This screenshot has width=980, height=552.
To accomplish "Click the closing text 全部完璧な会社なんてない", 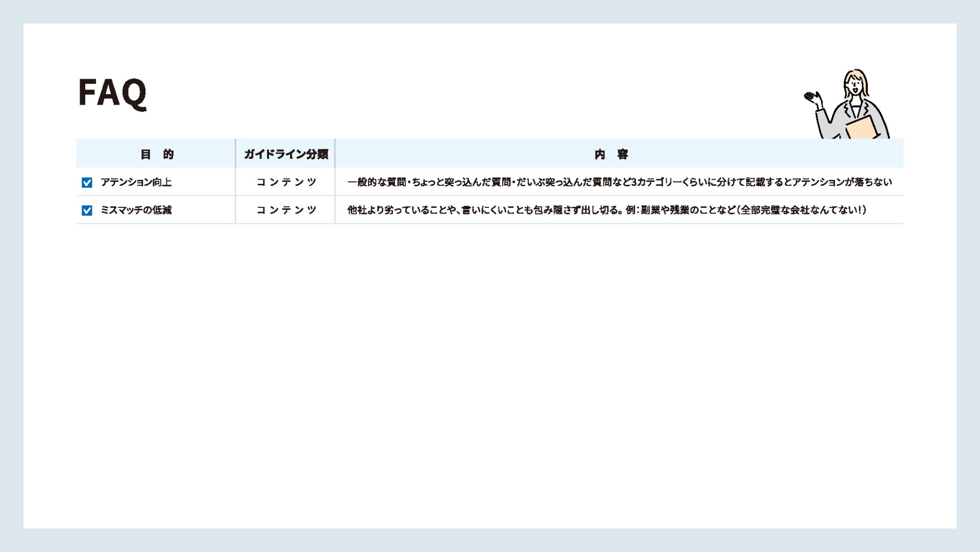I will [799, 210].
